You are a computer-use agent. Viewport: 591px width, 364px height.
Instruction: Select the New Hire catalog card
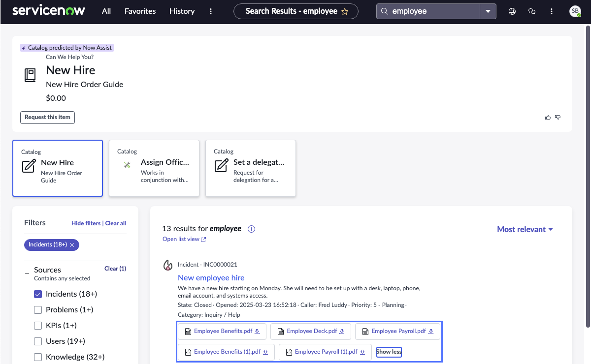point(58,168)
